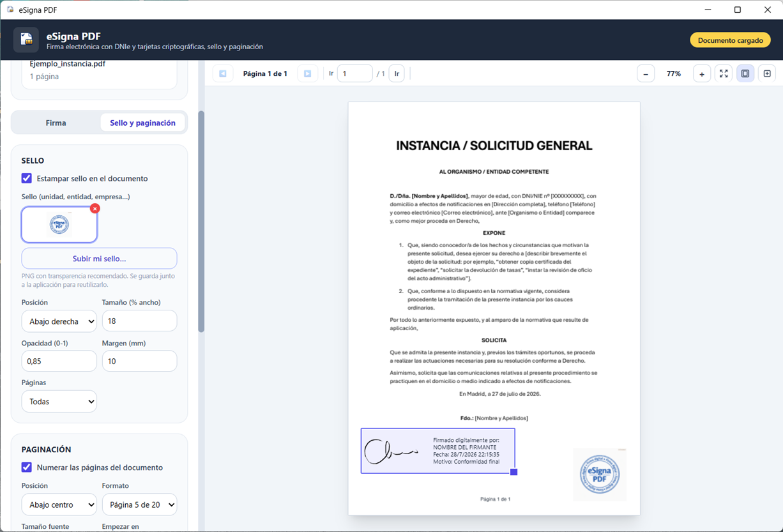Select the eSigna stamp thumbnail

click(x=59, y=224)
